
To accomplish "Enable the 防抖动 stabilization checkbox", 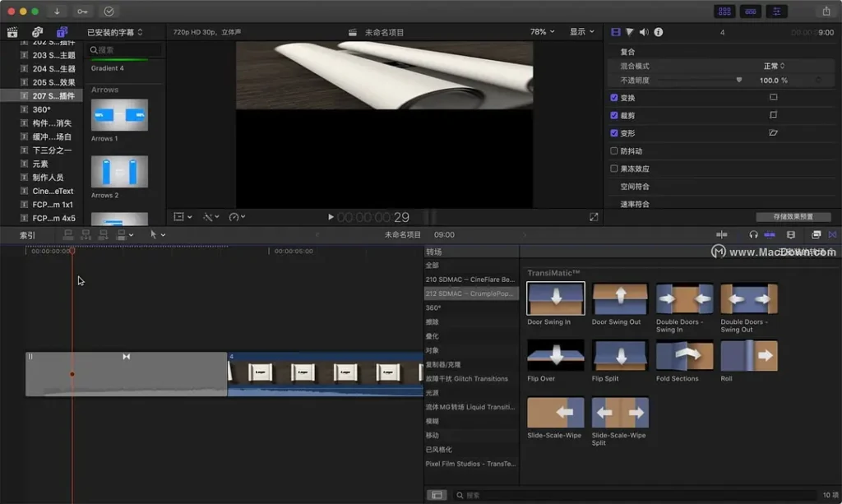I will click(614, 151).
